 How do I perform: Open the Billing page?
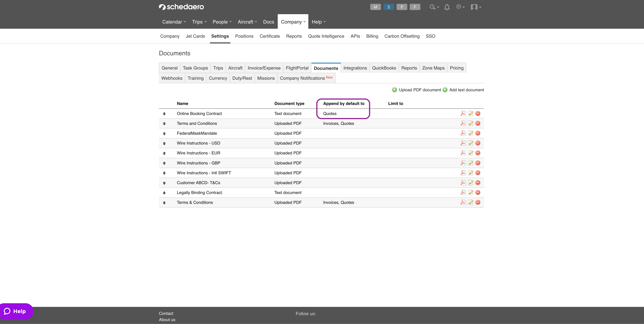(x=372, y=36)
